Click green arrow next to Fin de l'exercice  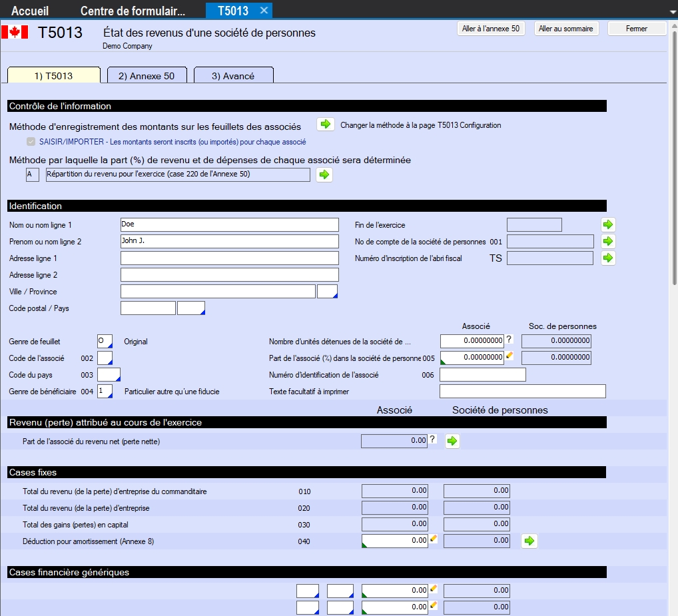[x=608, y=225]
